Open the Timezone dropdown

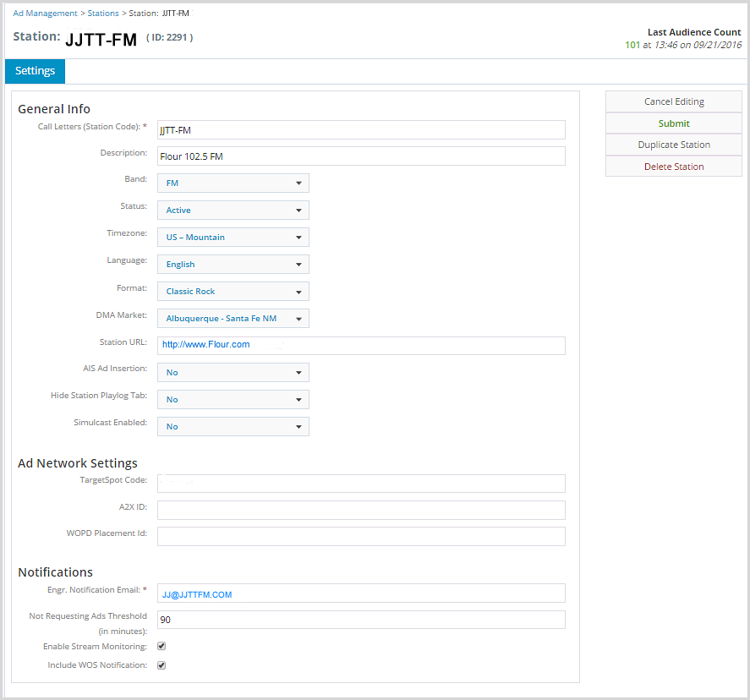(233, 237)
